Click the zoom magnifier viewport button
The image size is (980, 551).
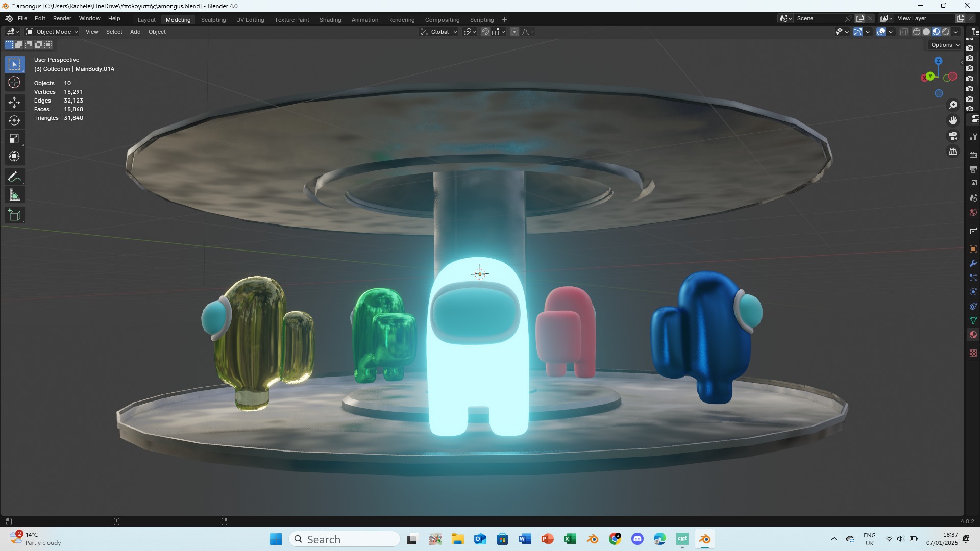click(x=953, y=105)
